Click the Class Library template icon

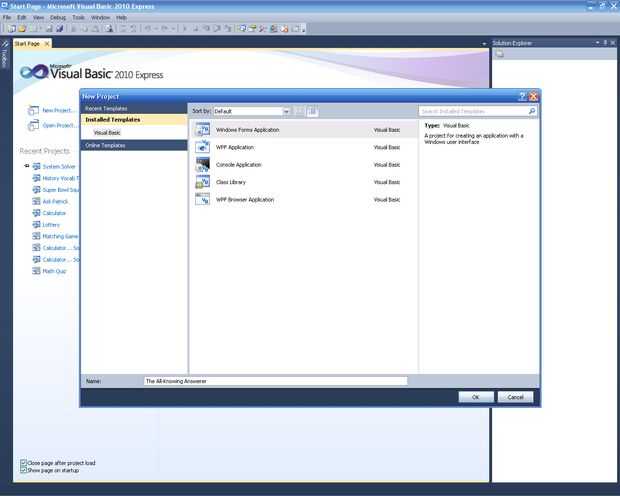(x=202, y=182)
